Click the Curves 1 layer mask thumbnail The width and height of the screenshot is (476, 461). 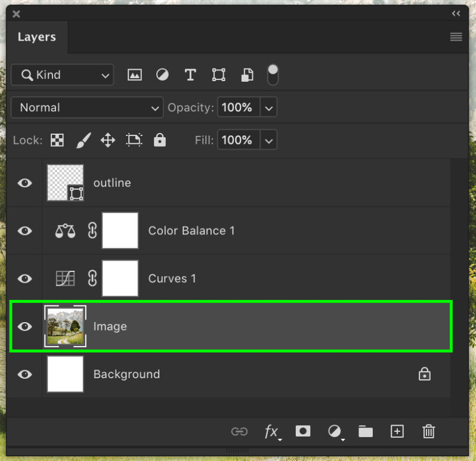tap(120, 279)
